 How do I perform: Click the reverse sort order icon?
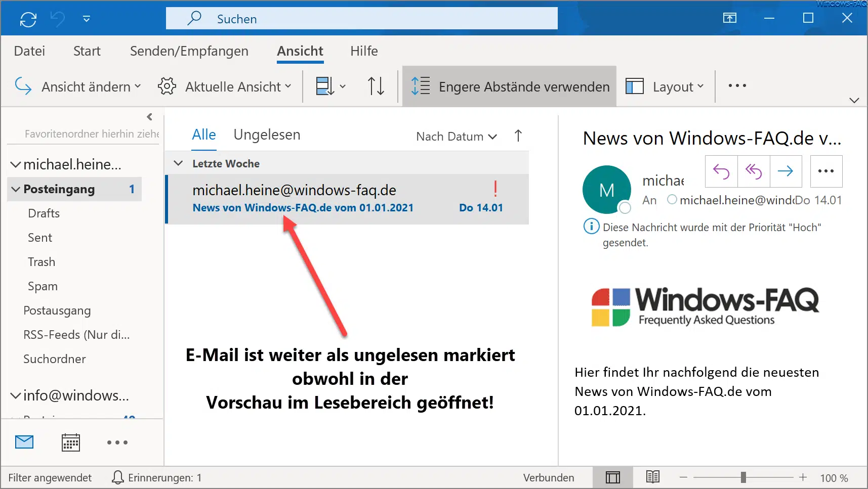click(x=376, y=86)
